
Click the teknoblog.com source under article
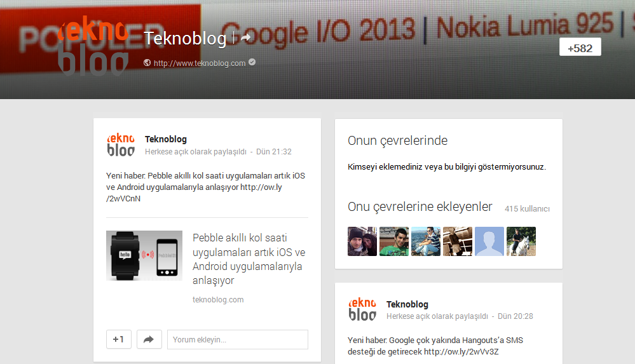[x=218, y=300]
